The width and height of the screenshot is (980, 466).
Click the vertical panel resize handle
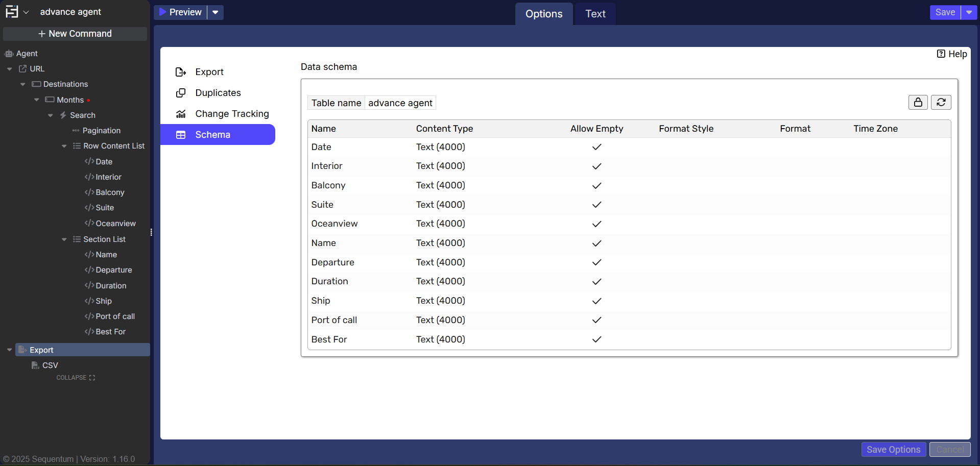coord(151,233)
